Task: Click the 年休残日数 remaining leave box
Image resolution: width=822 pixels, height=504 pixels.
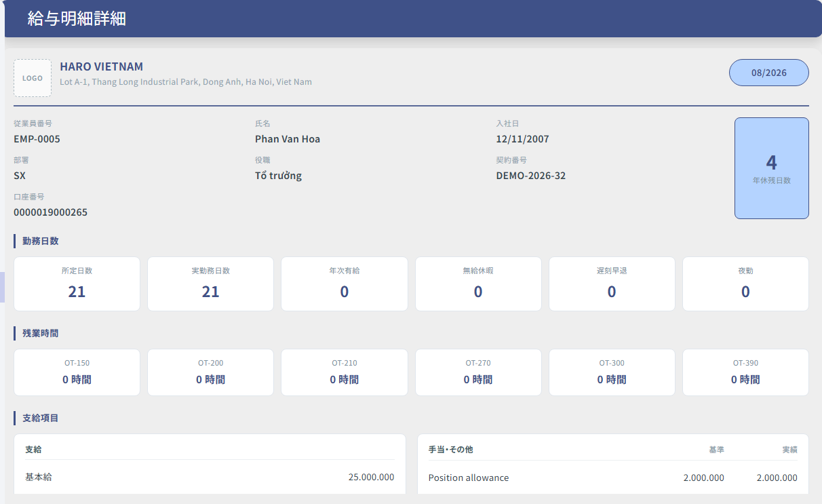Action: click(772, 168)
